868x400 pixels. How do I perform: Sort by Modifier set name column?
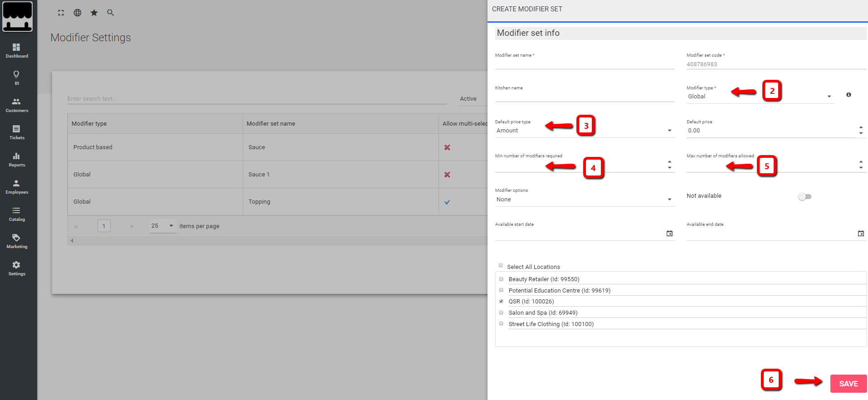[341, 123]
